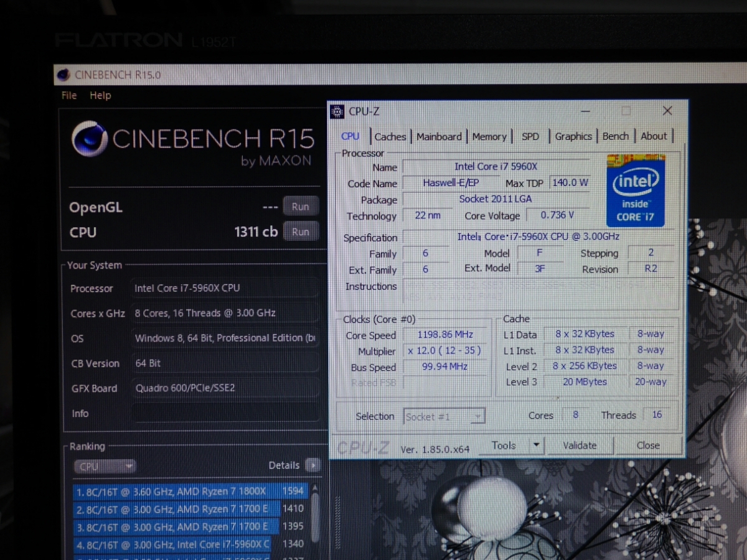
Task: Open the Graphics tab in CPU-Z
Action: point(573,136)
